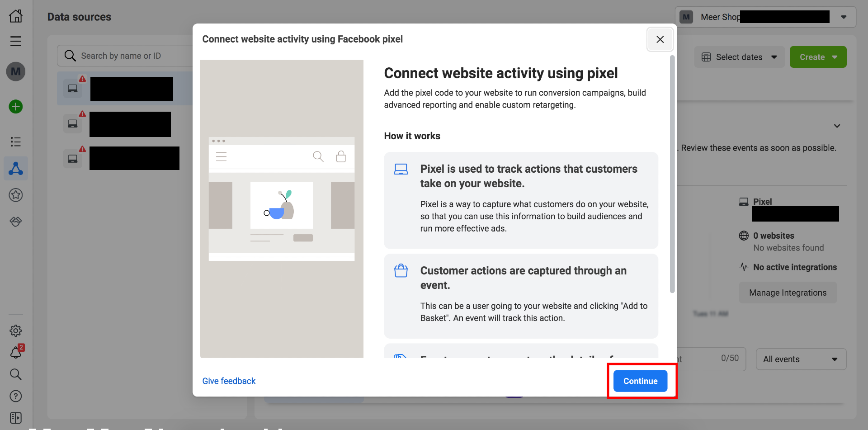868x430 pixels.
Task: Click the shopping basket icon in event card
Action: click(401, 270)
